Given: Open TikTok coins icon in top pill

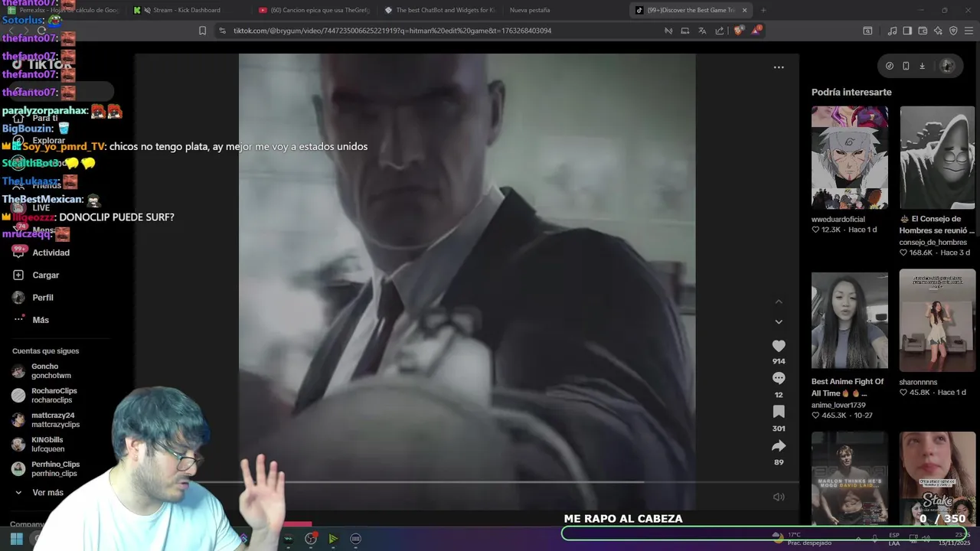Looking at the screenshot, I should pyautogui.click(x=889, y=66).
